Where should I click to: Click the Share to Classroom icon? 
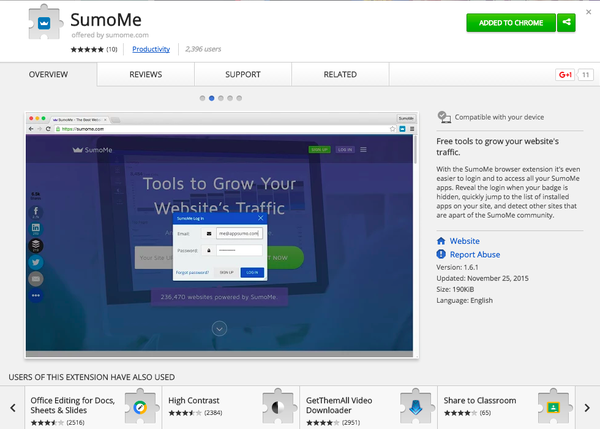coord(554,407)
